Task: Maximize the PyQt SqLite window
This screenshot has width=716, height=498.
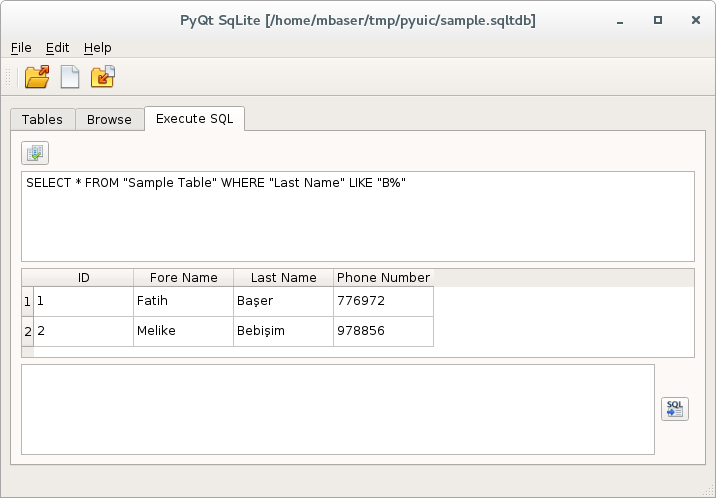Action: (658, 20)
